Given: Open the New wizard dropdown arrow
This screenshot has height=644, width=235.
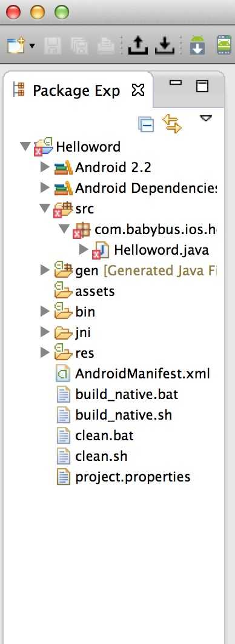Looking at the screenshot, I should coord(31,45).
